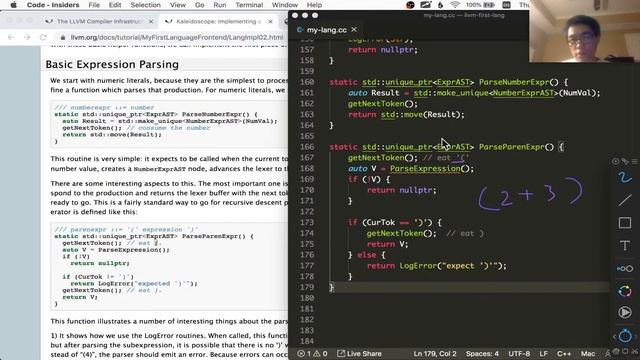The width and height of the screenshot is (640, 360).
Task: Open the annotation toolbar hamburger menu
Action: click(x=634, y=161)
